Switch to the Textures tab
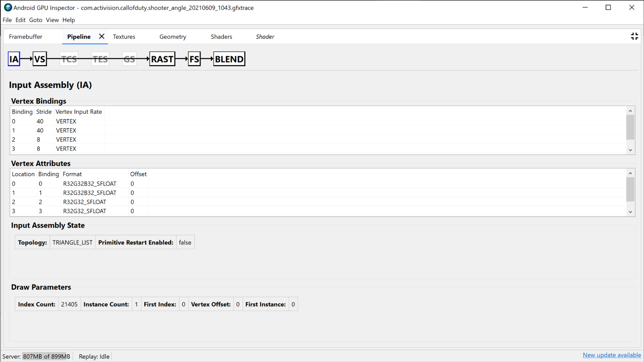The image size is (644, 362). (124, 37)
